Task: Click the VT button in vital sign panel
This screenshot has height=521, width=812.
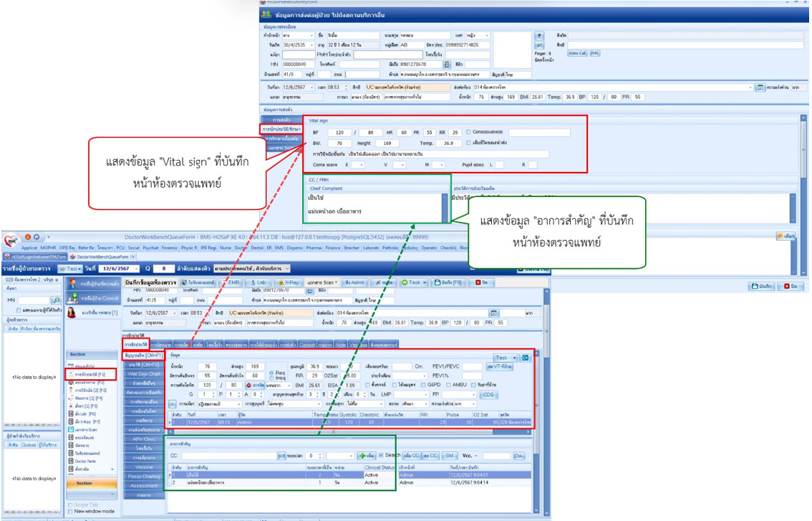Action: tap(500, 366)
